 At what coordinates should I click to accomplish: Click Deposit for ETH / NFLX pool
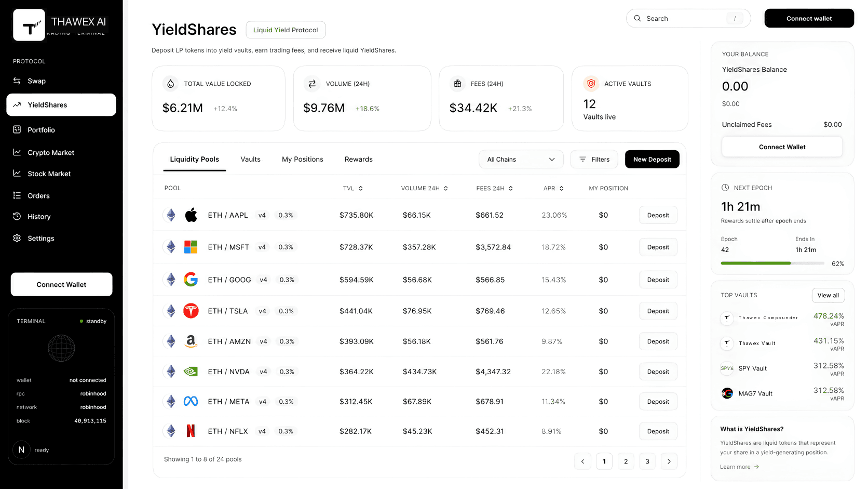pyautogui.click(x=658, y=431)
